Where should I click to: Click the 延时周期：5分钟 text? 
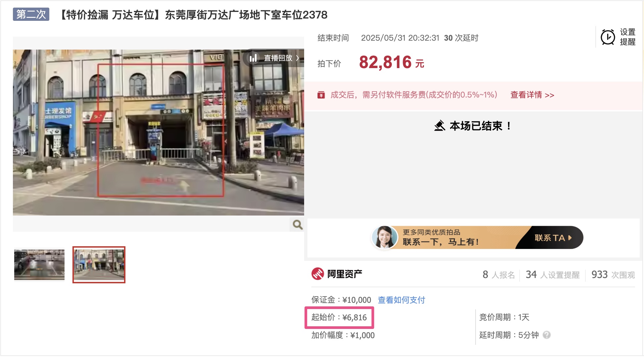(x=509, y=335)
